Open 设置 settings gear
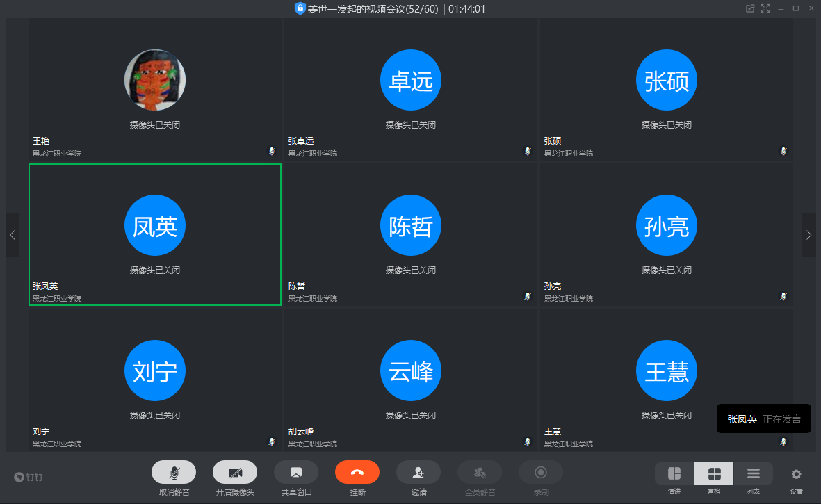 [796, 474]
